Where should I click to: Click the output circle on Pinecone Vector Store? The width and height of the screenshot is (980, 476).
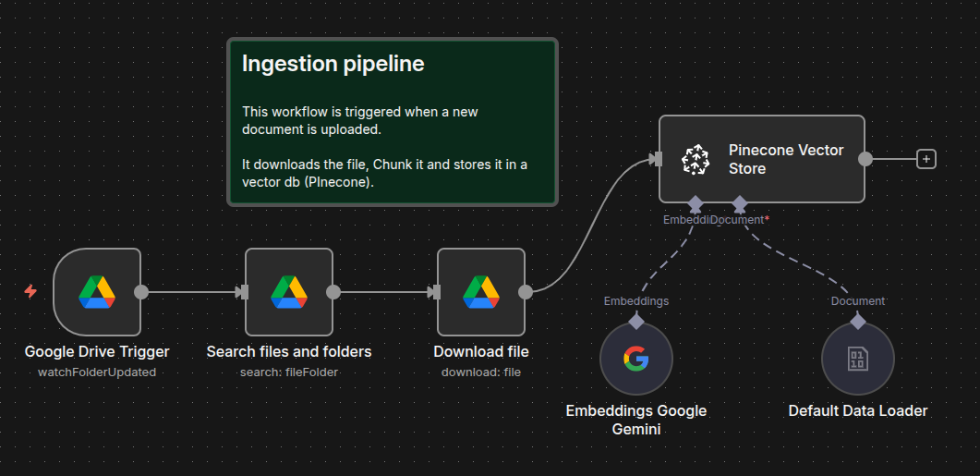coord(865,159)
